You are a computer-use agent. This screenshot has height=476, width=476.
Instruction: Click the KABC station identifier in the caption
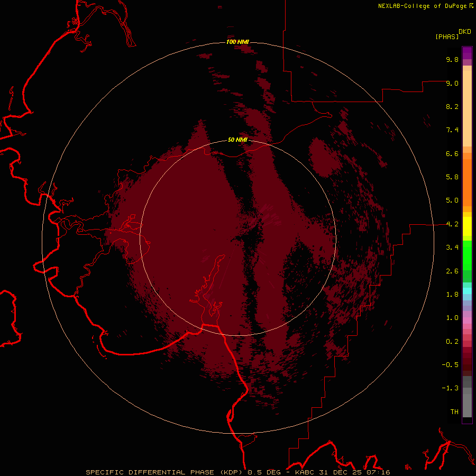tap(305, 472)
